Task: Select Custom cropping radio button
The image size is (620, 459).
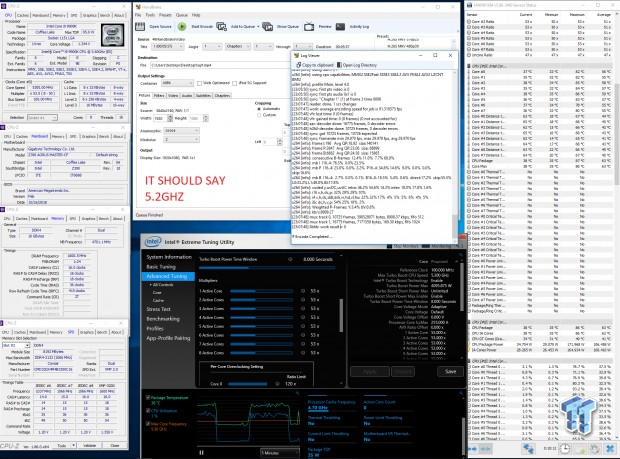Action: 259,115
